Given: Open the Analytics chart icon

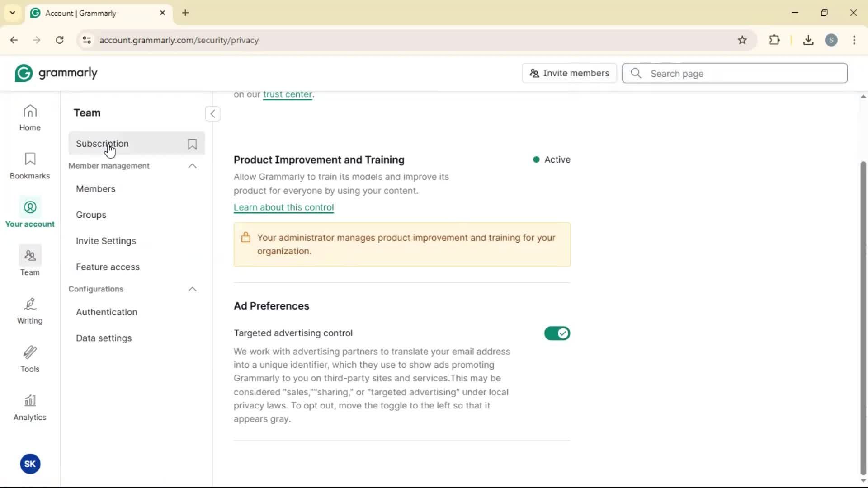Looking at the screenshot, I should [x=30, y=408].
